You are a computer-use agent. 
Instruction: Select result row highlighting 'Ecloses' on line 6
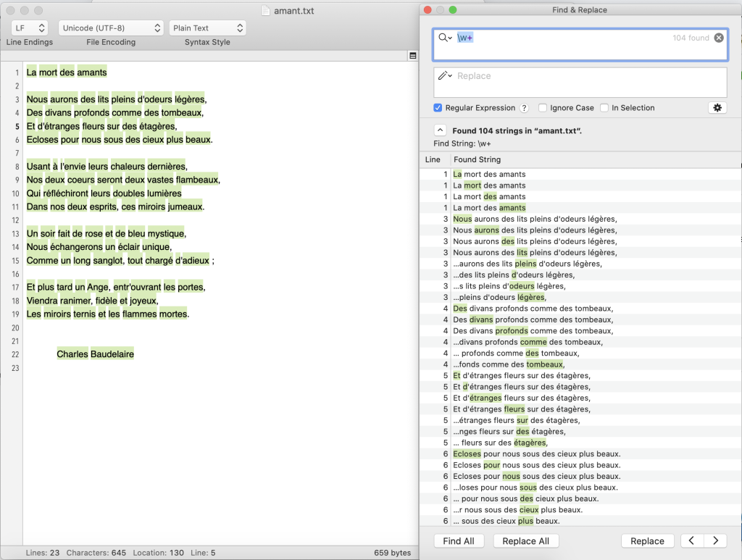[x=580, y=454]
